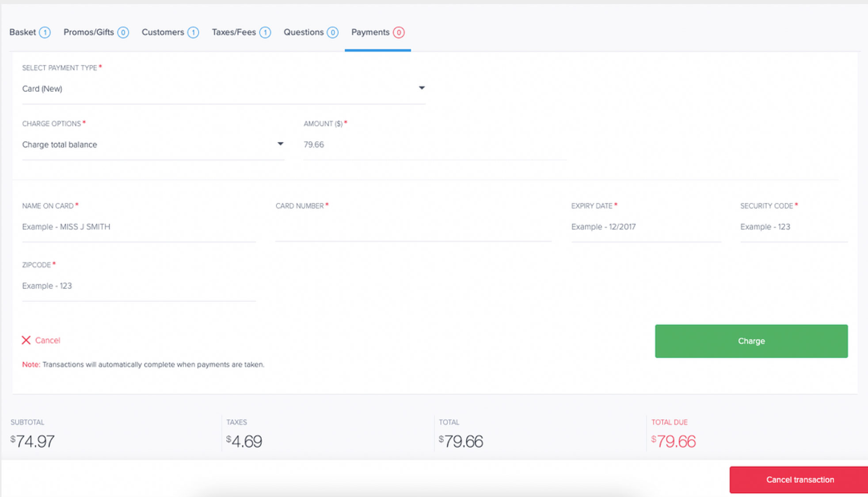The image size is (868, 497).
Task: Click the red X cancel icon
Action: pyautogui.click(x=26, y=340)
